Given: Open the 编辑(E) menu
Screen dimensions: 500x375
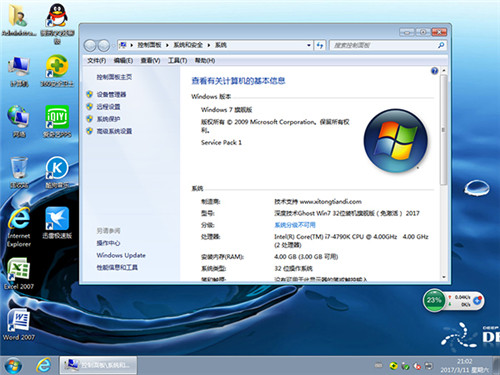Looking at the screenshot, I should tap(123, 61).
